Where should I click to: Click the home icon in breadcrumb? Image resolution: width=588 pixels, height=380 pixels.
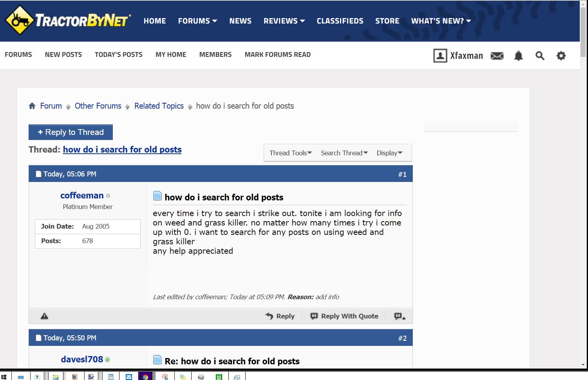pyautogui.click(x=32, y=106)
